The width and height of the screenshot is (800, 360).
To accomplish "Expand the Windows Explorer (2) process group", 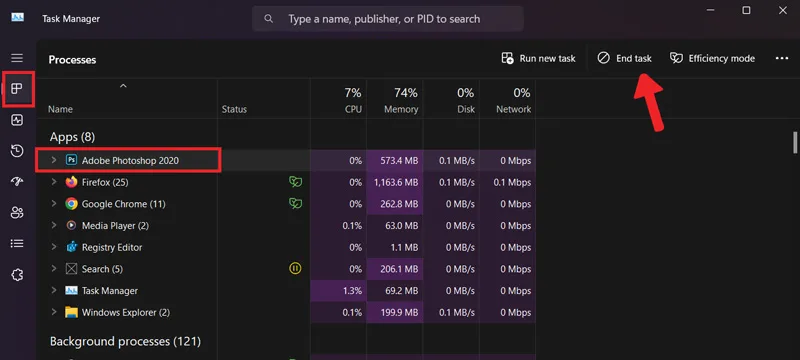I will pos(54,312).
